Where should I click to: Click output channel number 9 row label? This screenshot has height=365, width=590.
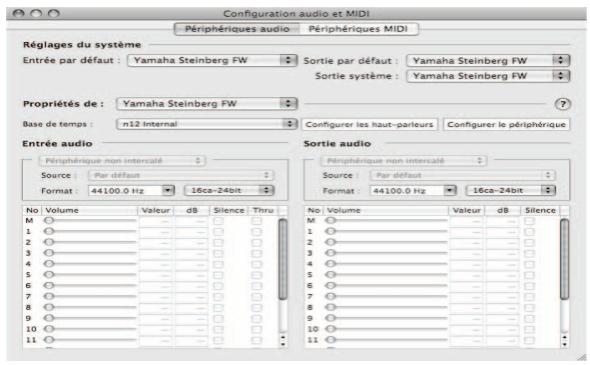click(310, 318)
